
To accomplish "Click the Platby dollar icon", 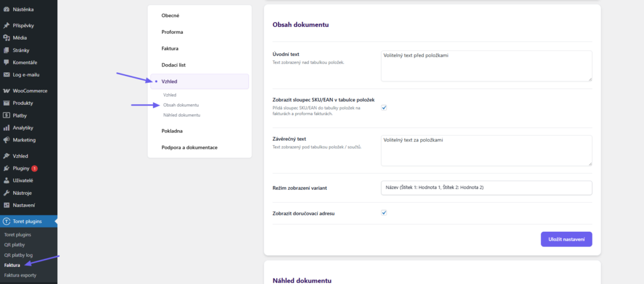I will click(6, 116).
